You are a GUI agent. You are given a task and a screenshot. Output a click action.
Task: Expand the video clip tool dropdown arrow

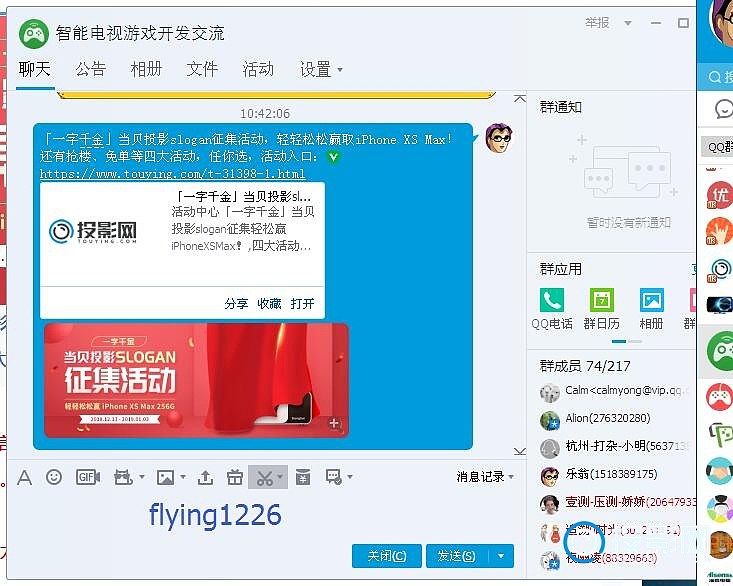click(x=141, y=477)
